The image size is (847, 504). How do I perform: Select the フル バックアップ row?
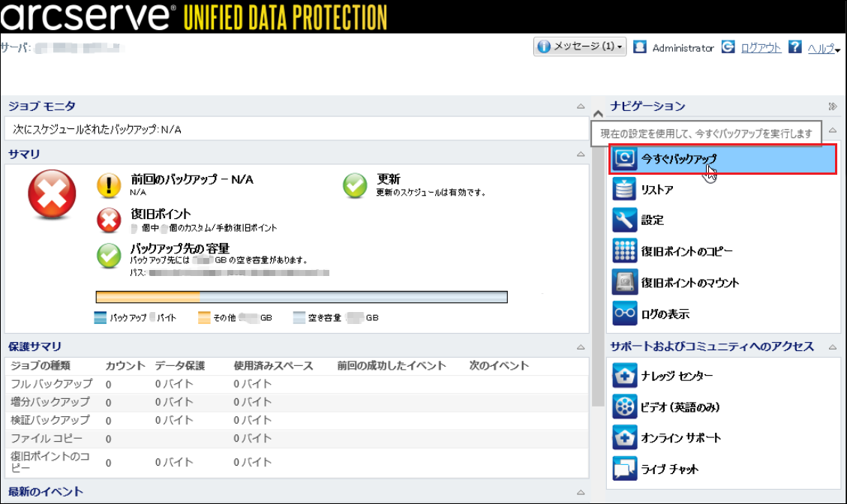click(297, 384)
